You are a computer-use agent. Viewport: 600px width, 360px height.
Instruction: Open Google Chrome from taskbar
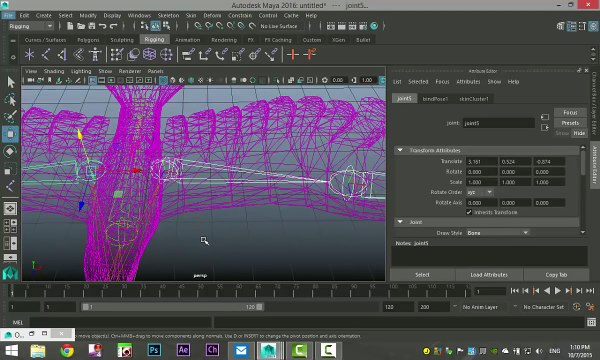pyautogui.click(x=67, y=350)
